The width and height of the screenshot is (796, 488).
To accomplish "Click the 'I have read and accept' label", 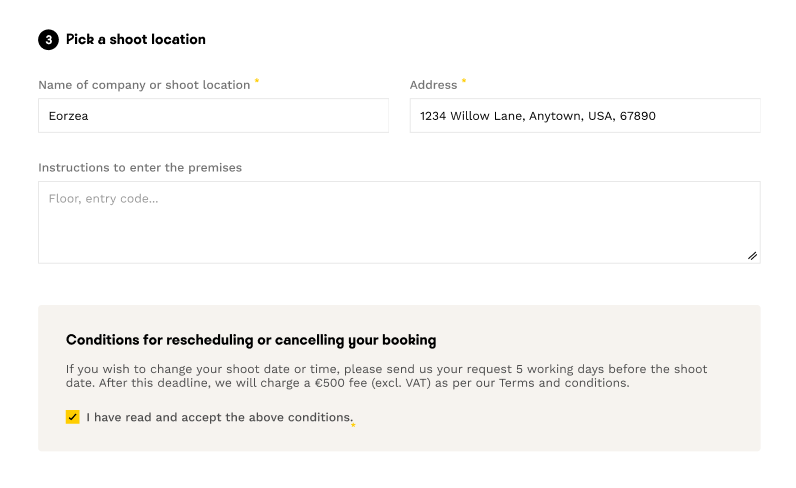I will pos(219,417).
